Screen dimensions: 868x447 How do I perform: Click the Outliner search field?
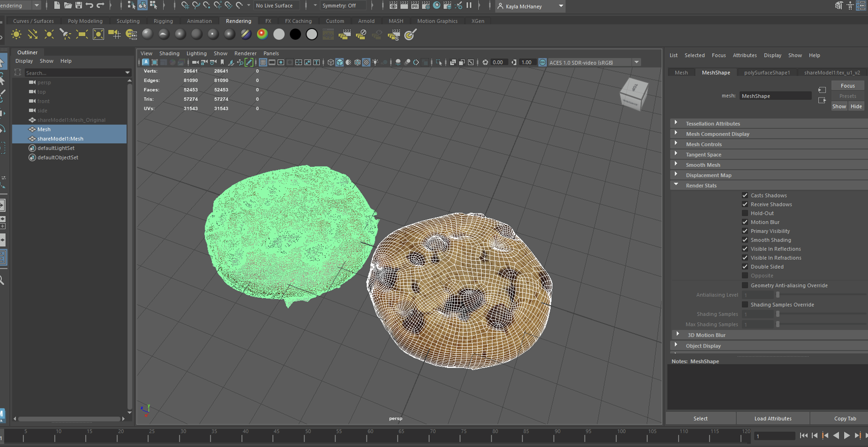point(74,73)
